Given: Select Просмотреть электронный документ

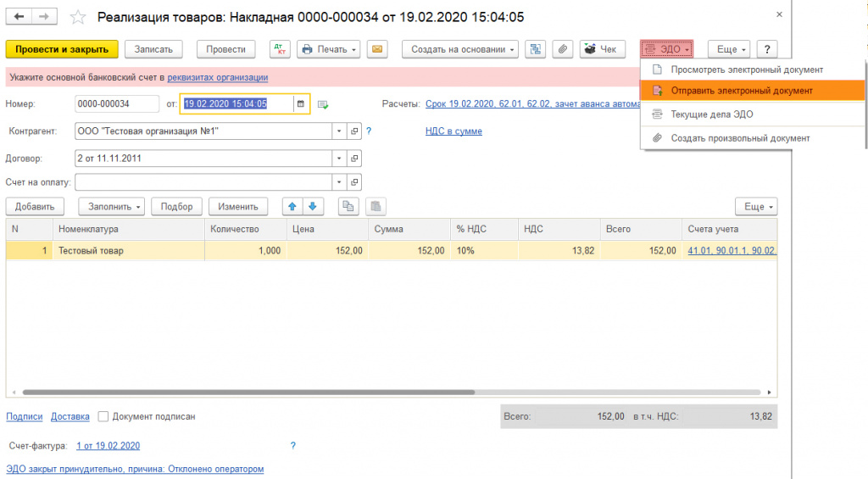Looking at the screenshot, I should 753,70.
